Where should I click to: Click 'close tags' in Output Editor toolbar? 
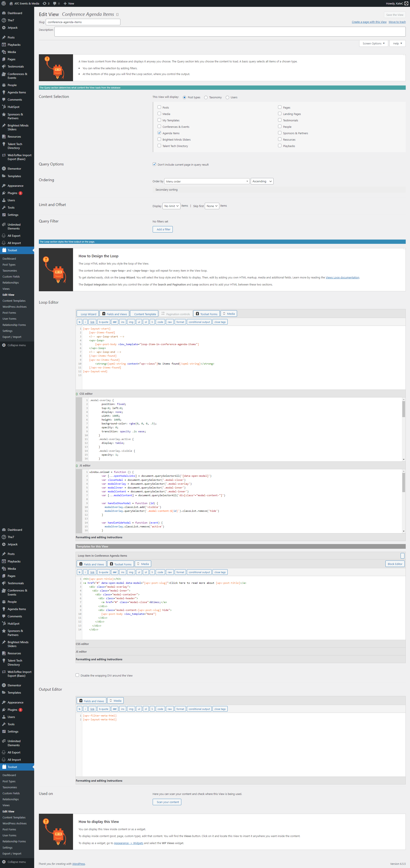220,709
